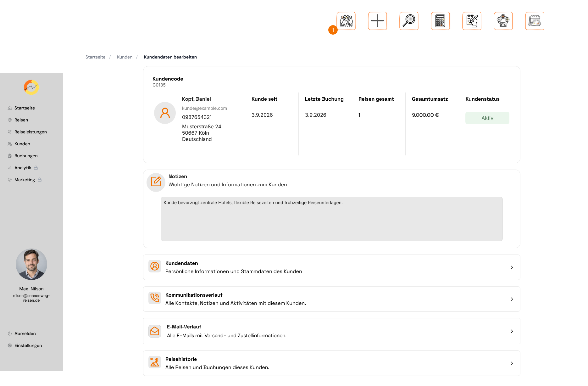Click the E-Mail-Verlauf envelope icon
The width and height of the screenshot is (588, 386).
(155, 331)
